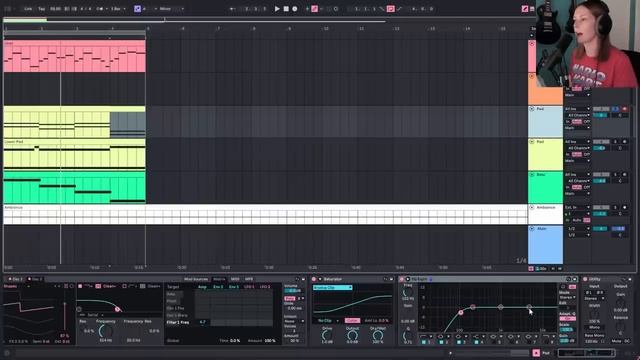Toggle EQ Eight band 1 activator
640x360 pixels.
[x=424, y=342]
